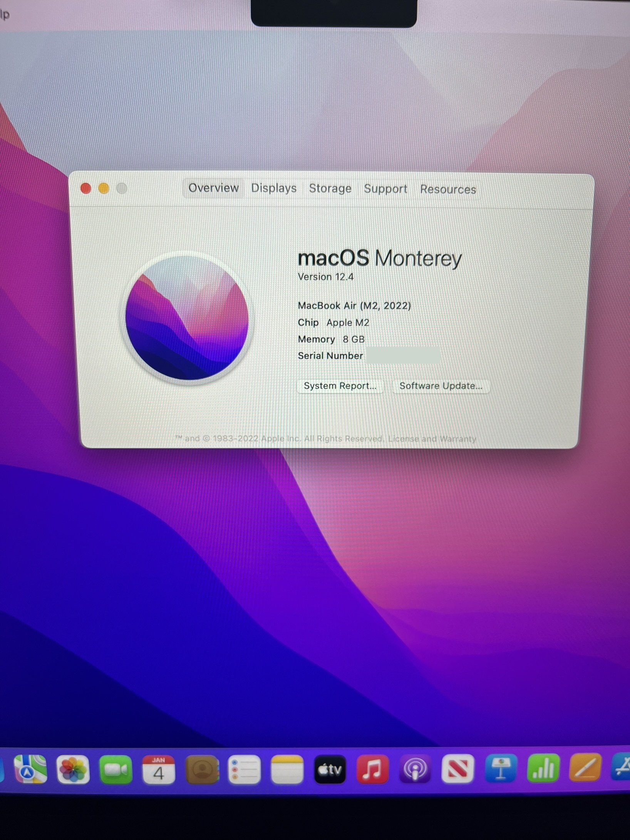Image resolution: width=630 pixels, height=840 pixels.
Task: Click the Serial Number label
Action: click(x=330, y=356)
